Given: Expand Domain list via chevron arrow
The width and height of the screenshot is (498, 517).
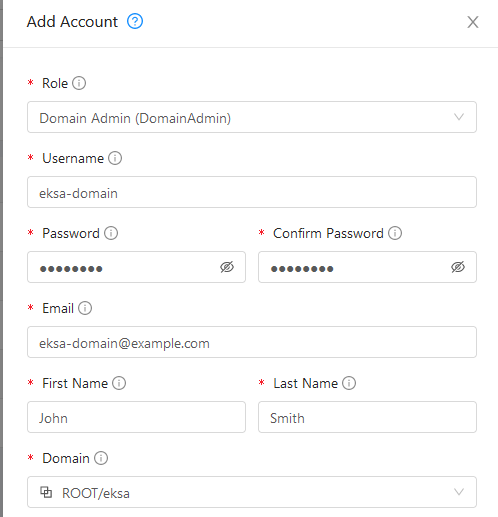Looking at the screenshot, I should click(x=459, y=492).
